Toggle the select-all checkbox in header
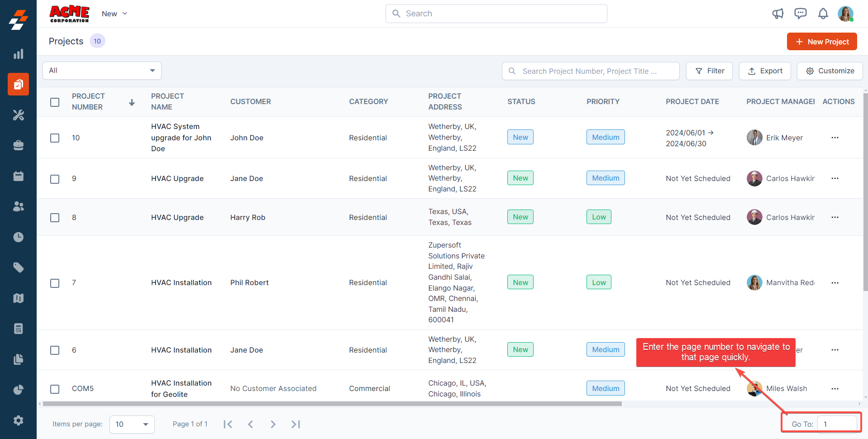The width and height of the screenshot is (868, 439). click(x=55, y=102)
